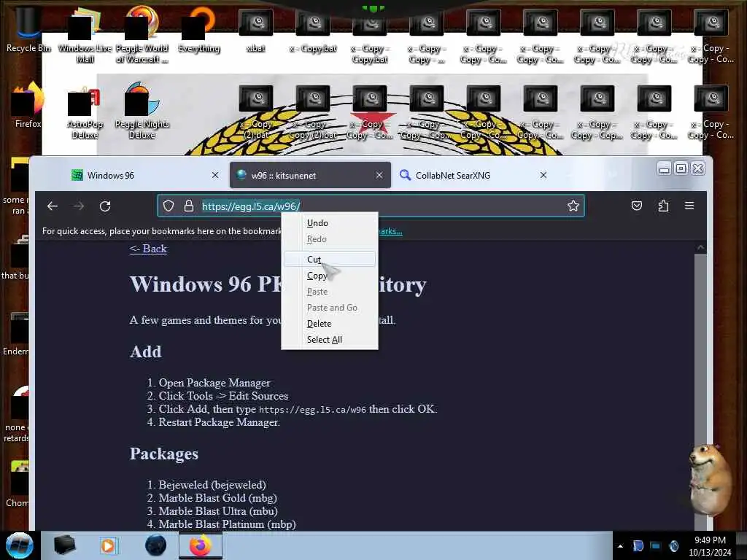This screenshot has width=747, height=560.
Task: Click the scrollbar up arrow
Action: 700,248
